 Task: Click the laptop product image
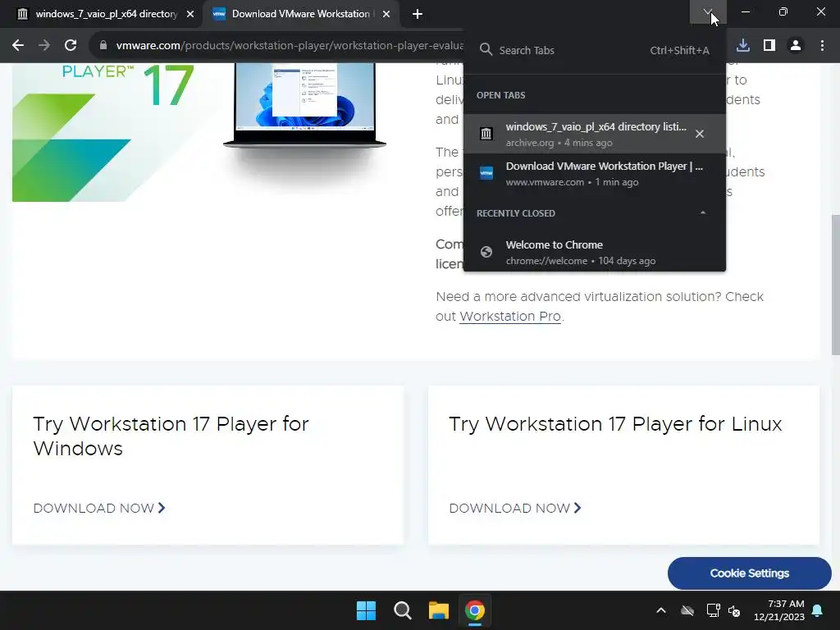(305, 104)
